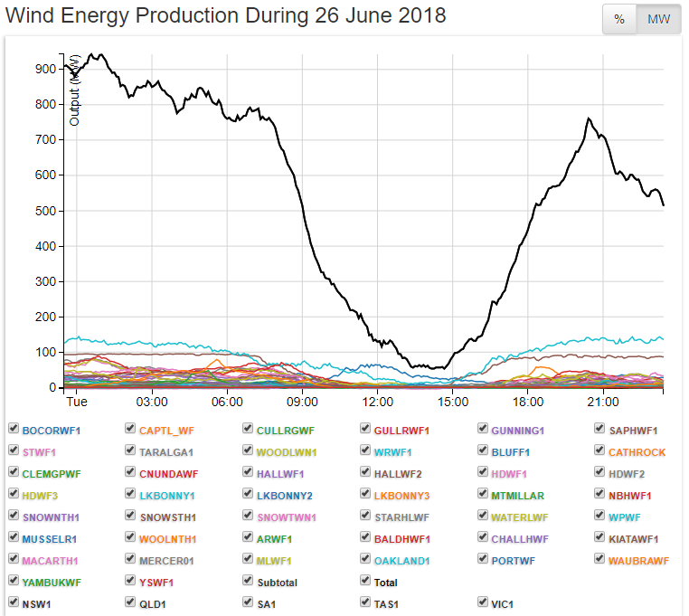Toggle the CAPTL_WF series checkbox

click(x=131, y=429)
